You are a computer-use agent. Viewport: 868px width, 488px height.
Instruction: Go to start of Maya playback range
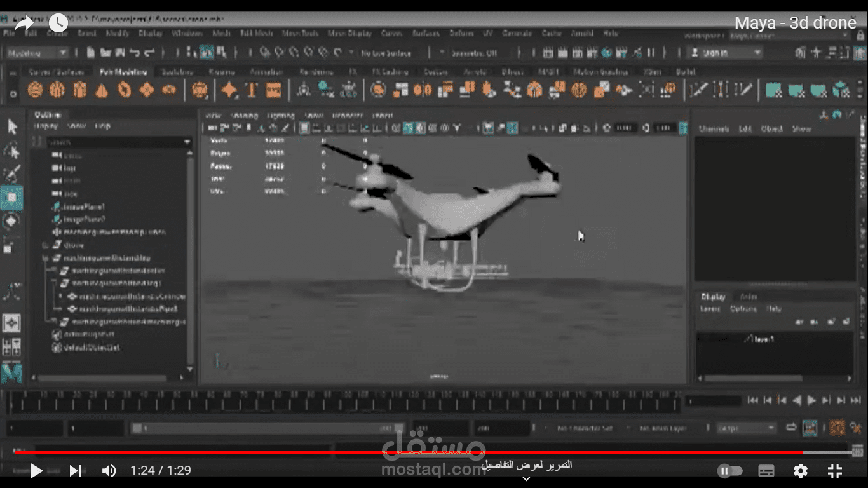(753, 400)
